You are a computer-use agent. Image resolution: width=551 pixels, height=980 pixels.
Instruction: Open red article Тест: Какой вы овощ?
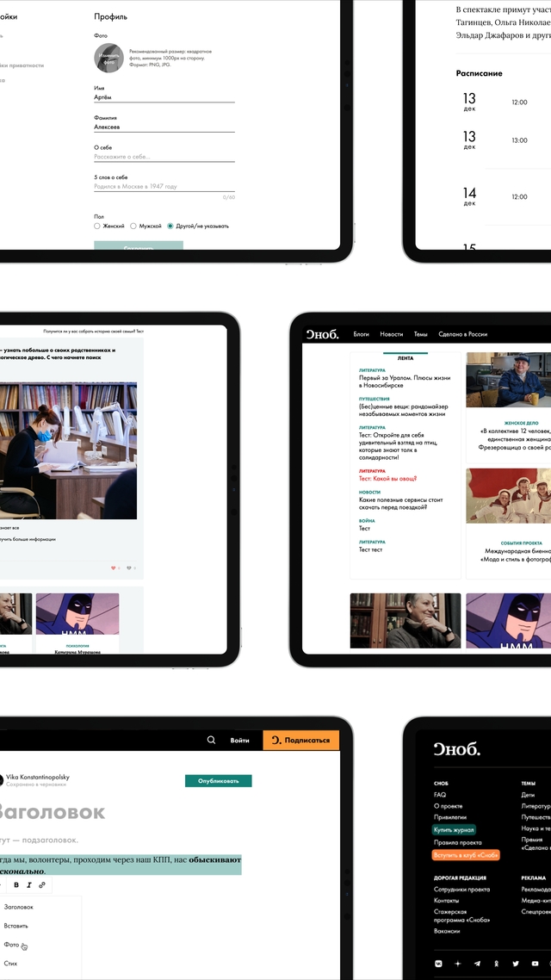click(x=388, y=479)
